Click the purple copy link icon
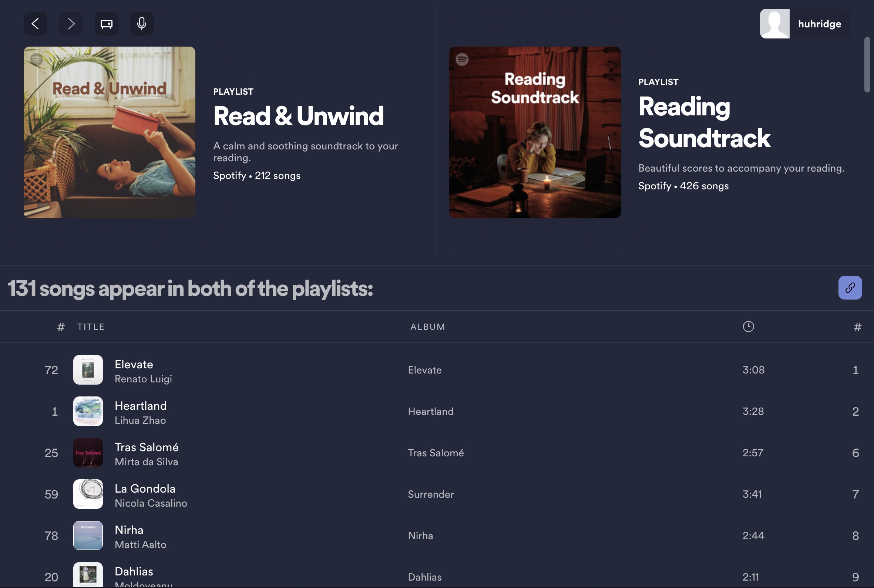The height and width of the screenshot is (588, 874). [850, 288]
